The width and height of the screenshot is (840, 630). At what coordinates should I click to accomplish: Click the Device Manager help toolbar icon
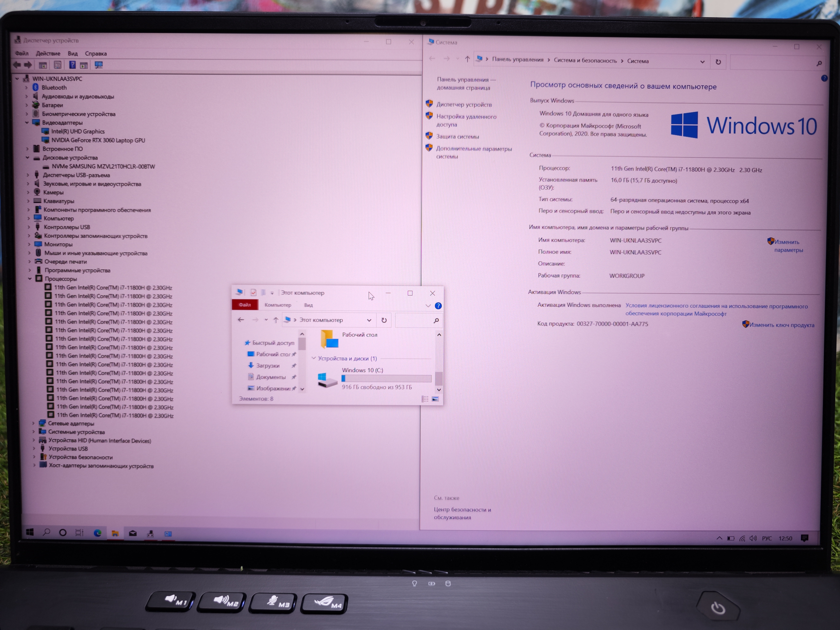[x=72, y=65]
